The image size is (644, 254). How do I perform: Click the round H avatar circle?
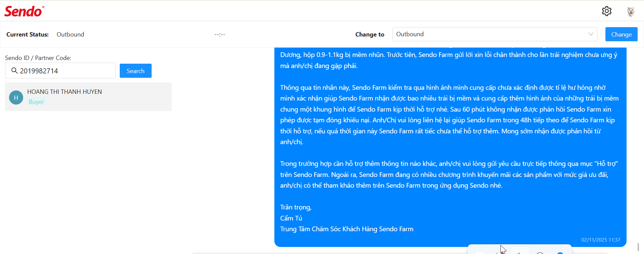[x=16, y=98]
